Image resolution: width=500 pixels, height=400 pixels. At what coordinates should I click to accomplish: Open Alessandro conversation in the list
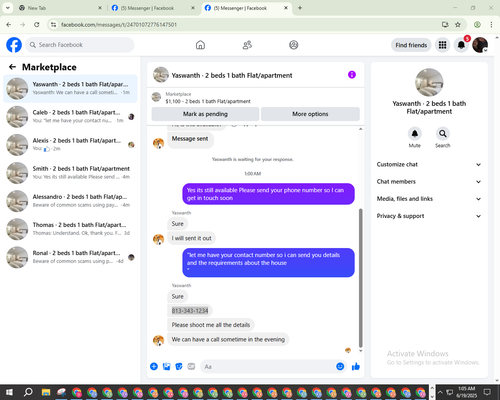pyautogui.click(x=70, y=201)
